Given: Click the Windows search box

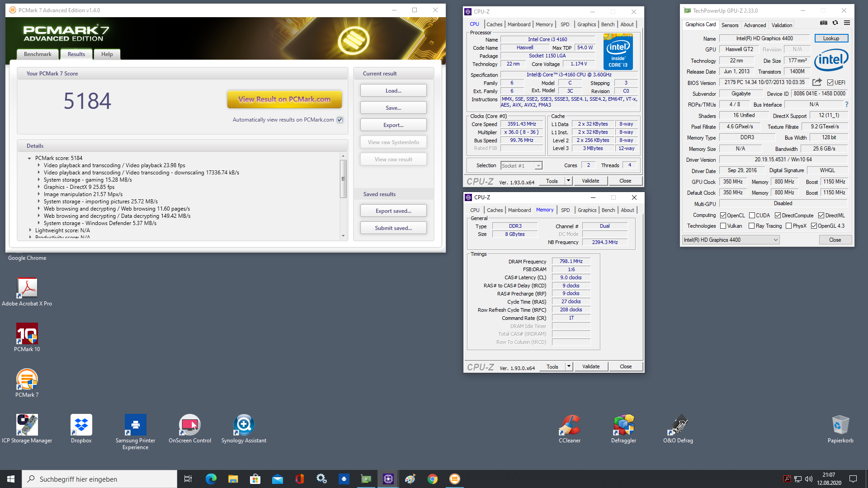Looking at the screenshot, I should point(99,479).
